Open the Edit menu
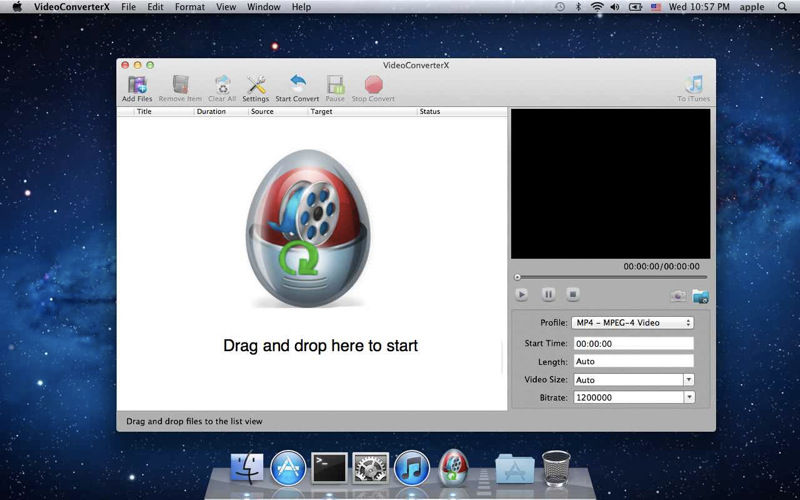This screenshot has height=500, width=800. click(x=156, y=7)
